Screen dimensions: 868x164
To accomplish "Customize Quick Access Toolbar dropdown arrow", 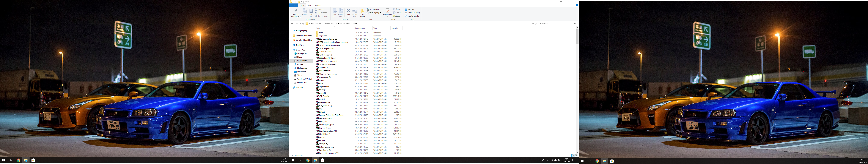I will (x=302, y=2).
